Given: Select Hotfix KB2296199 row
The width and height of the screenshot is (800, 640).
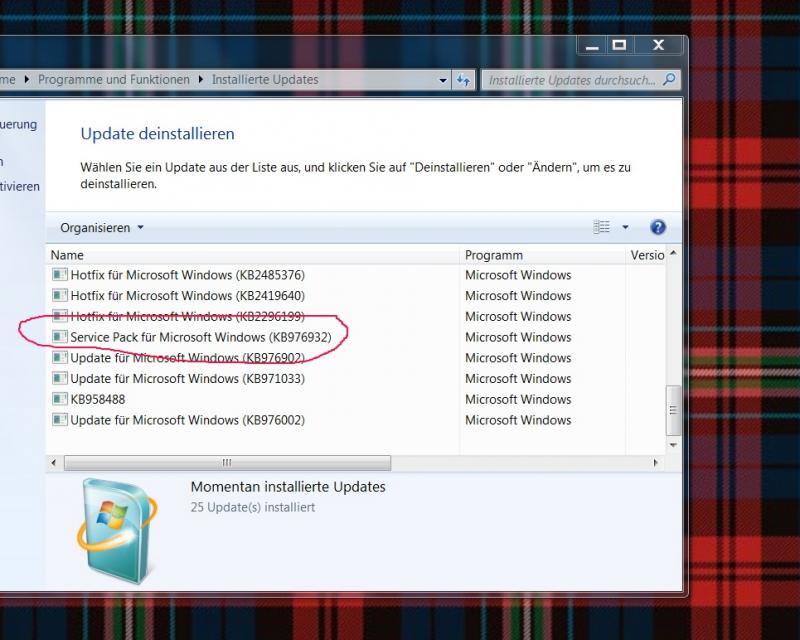Looking at the screenshot, I should coord(357,316).
